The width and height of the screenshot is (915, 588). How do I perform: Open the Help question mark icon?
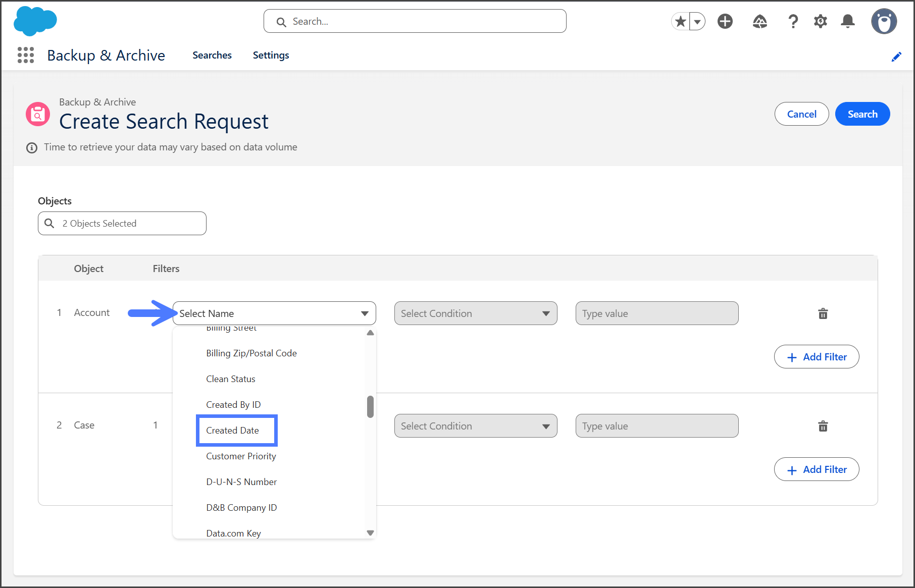(793, 21)
